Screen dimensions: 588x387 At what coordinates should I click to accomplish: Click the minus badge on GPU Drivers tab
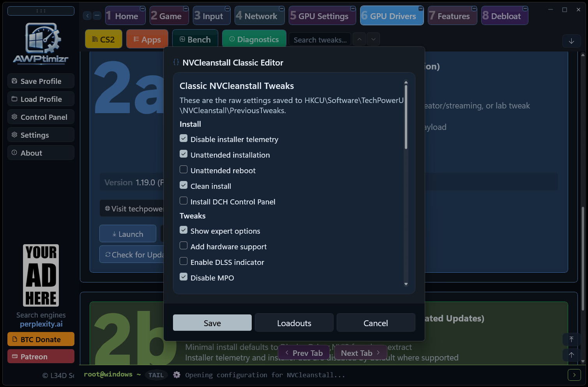421,9
